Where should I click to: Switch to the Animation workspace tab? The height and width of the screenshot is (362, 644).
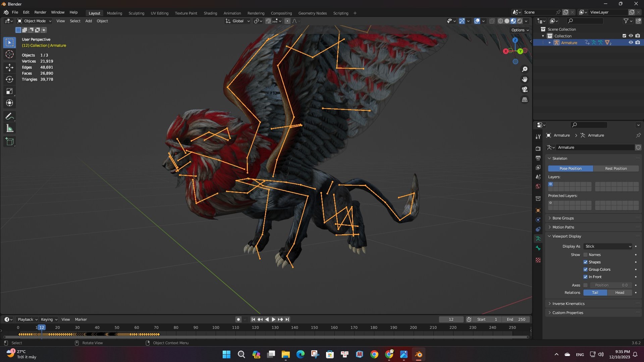tap(232, 13)
